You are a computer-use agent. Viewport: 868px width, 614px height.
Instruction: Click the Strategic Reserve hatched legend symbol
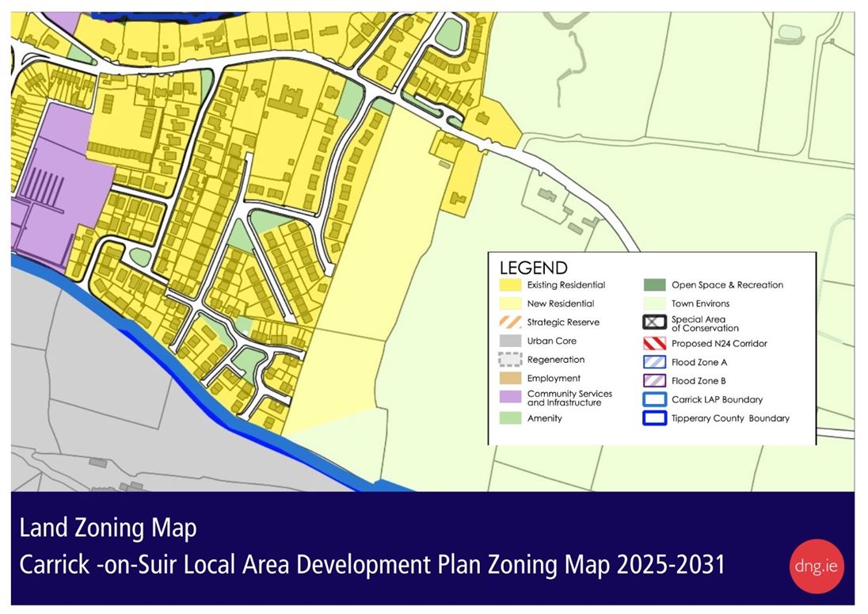click(510, 322)
